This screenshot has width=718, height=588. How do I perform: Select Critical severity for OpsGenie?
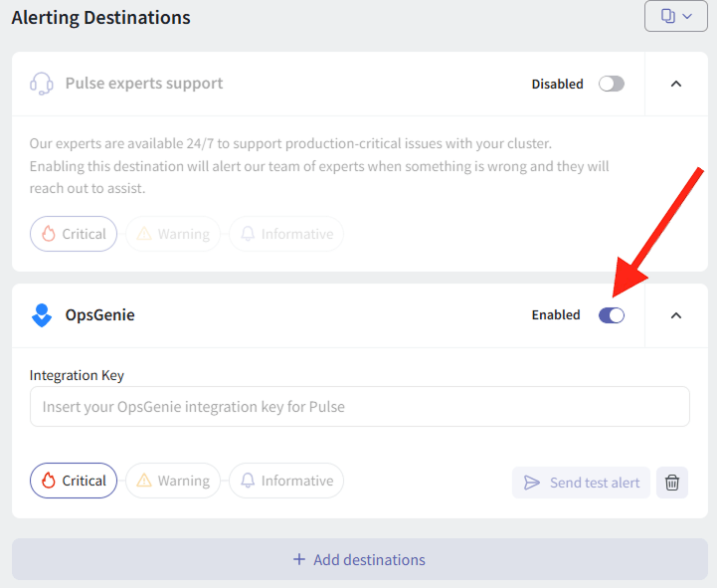74,481
